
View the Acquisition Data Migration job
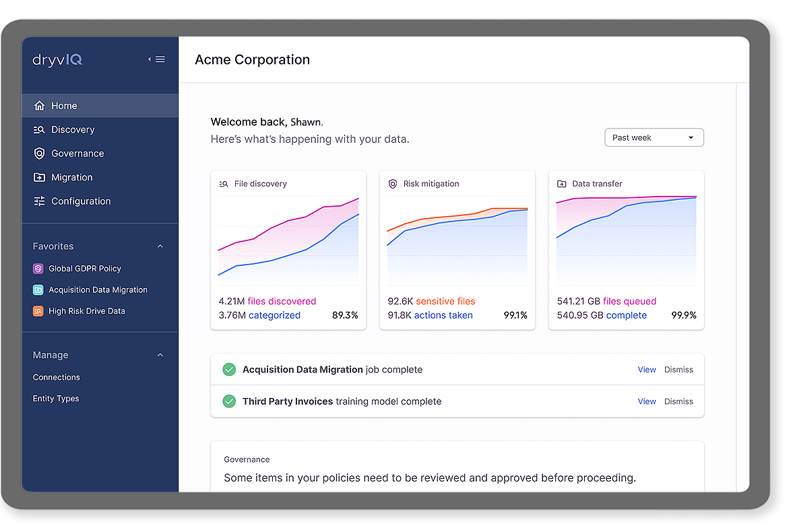(x=646, y=370)
